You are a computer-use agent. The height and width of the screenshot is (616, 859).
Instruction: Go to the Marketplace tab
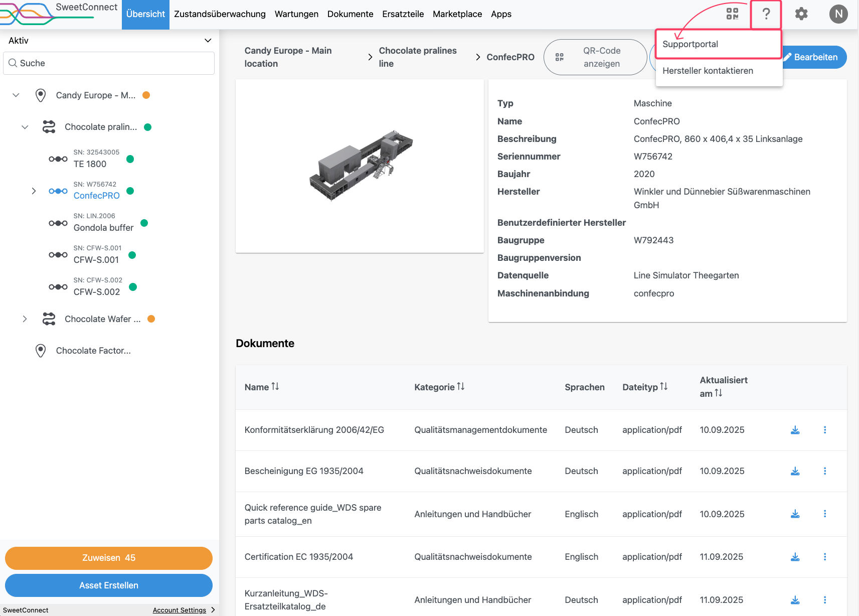[x=457, y=14]
